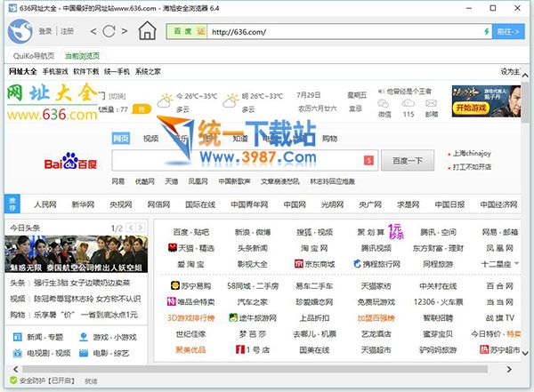Open 苏宁易购 with yellow lion icon

tap(191, 286)
